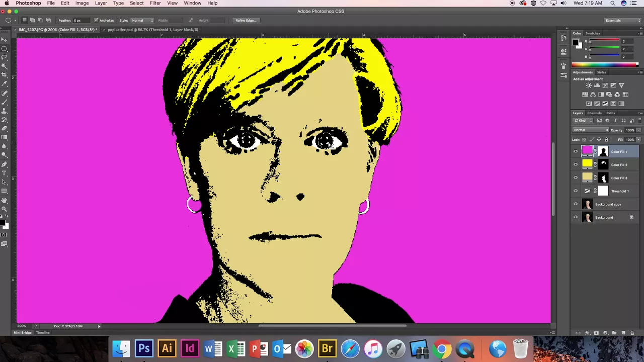The width and height of the screenshot is (644, 362).
Task: Select the Magic Wand tool
Action: click(x=5, y=65)
